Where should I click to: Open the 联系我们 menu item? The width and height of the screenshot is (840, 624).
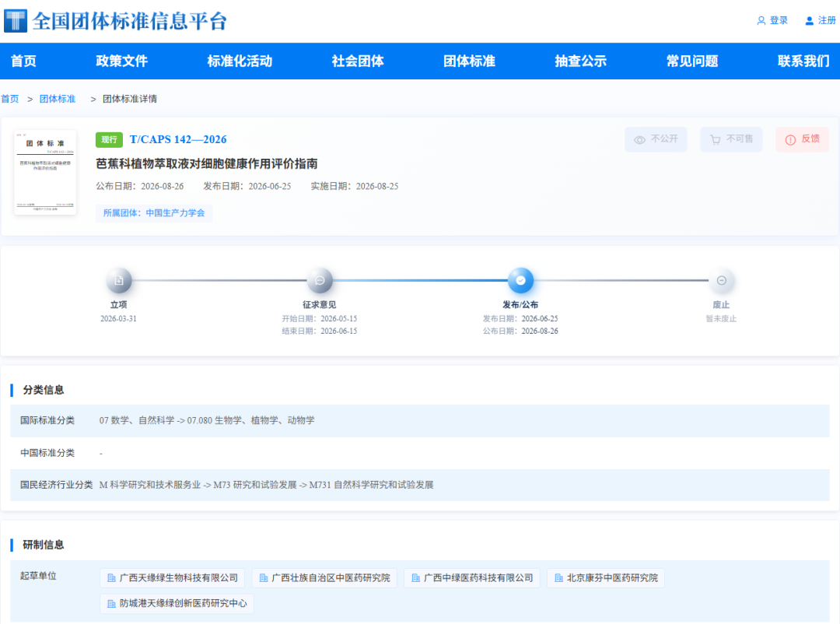[803, 61]
